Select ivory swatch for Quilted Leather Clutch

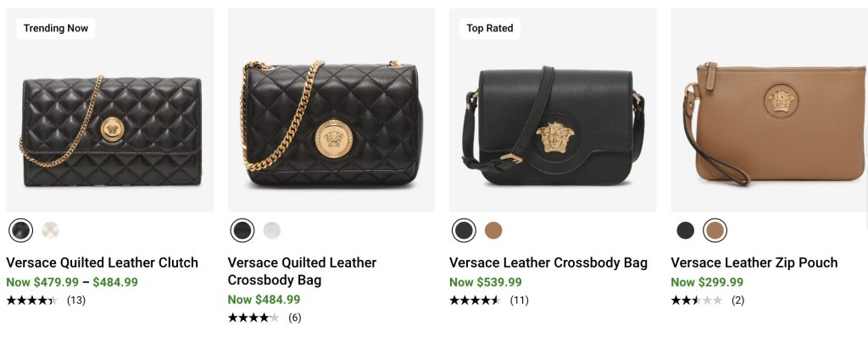coord(51,229)
